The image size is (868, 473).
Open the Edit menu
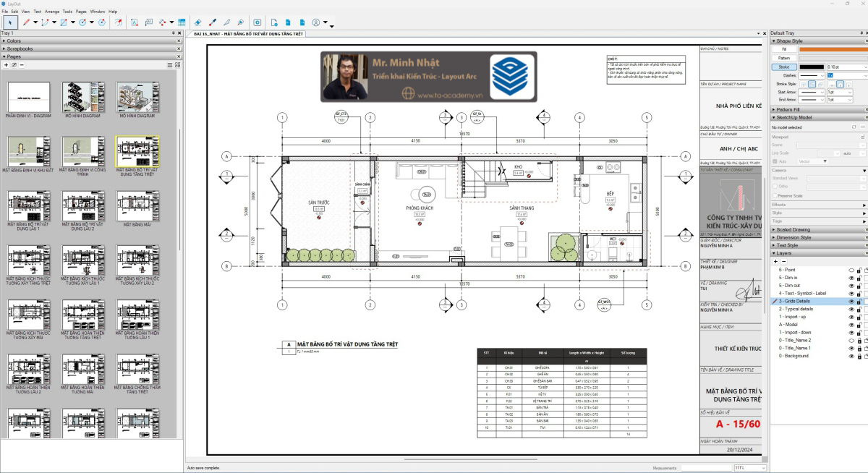click(15, 12)
